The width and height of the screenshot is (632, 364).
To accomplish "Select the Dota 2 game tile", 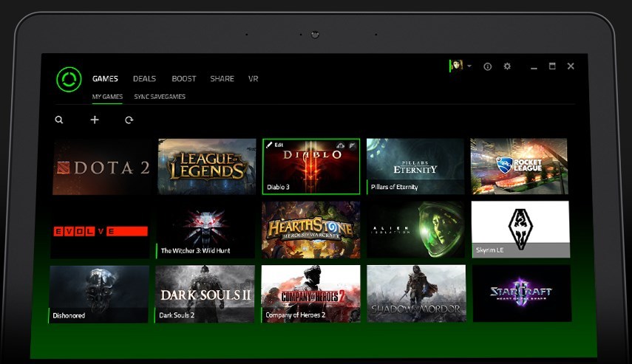I will (102, 167).
